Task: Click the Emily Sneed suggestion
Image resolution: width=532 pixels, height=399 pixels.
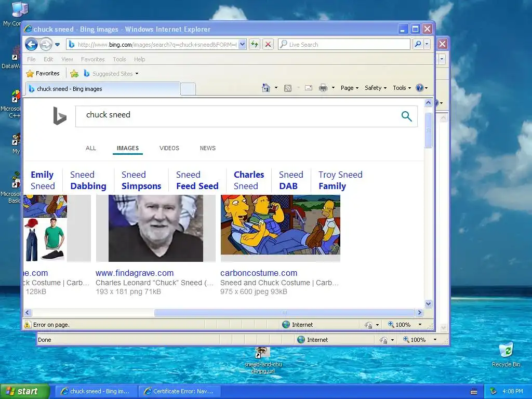Action: tap(43, 180)
